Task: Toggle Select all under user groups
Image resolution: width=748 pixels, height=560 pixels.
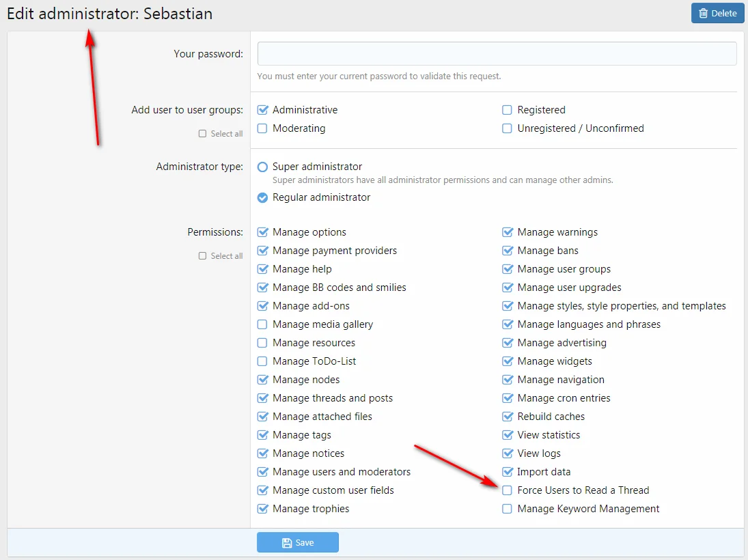Action: [x=202, y=134]
